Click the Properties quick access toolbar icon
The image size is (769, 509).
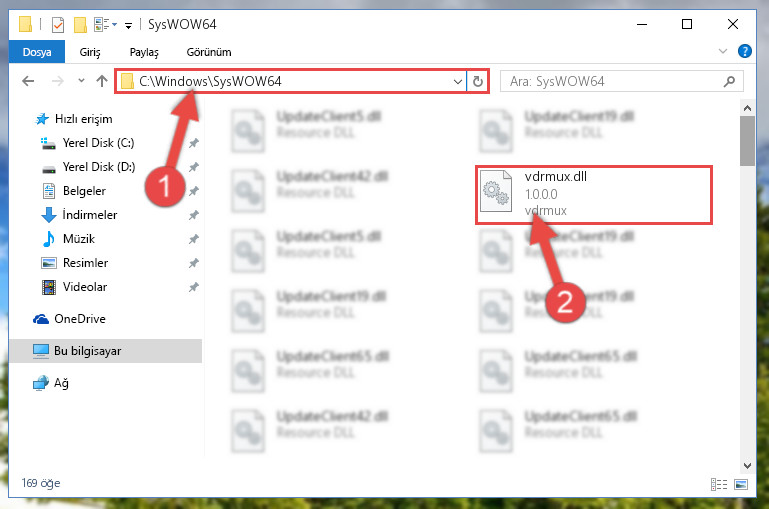58,24
